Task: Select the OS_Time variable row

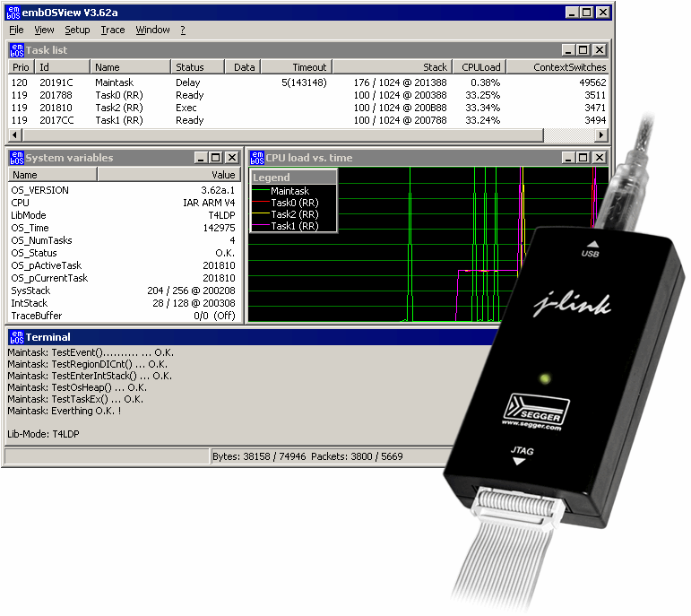Action: 124,228
